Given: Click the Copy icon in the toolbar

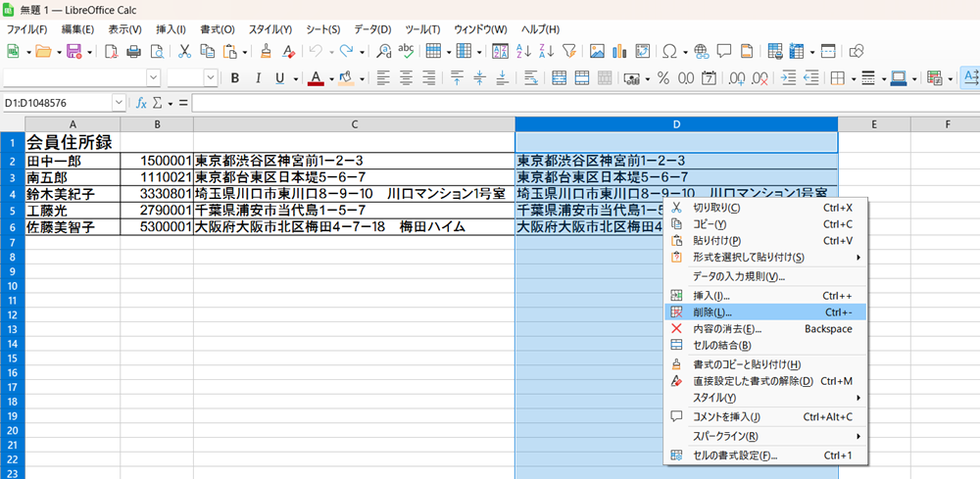Looking at the screenshot, I should coord(207,51).
